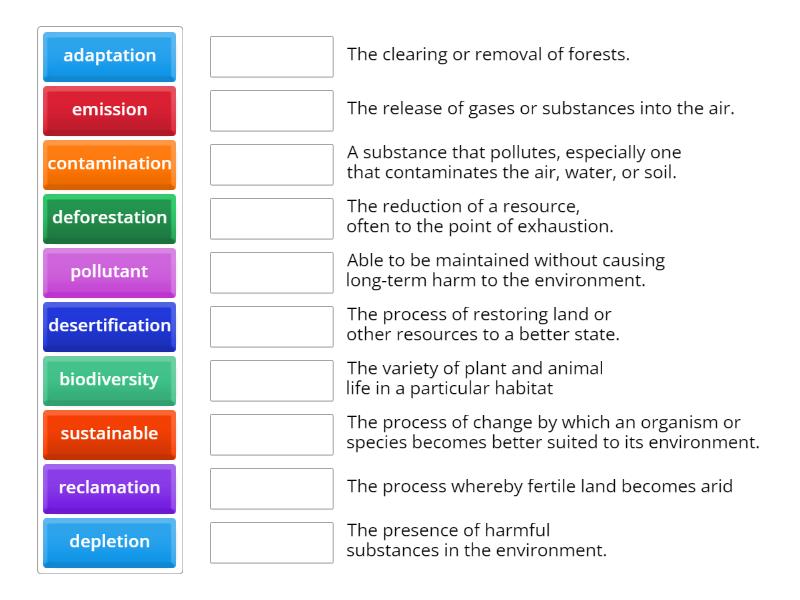Click the answer box next to polluting substance definition
The height and width of the screenshot is (600, 800).
click(x=271, y=164)
